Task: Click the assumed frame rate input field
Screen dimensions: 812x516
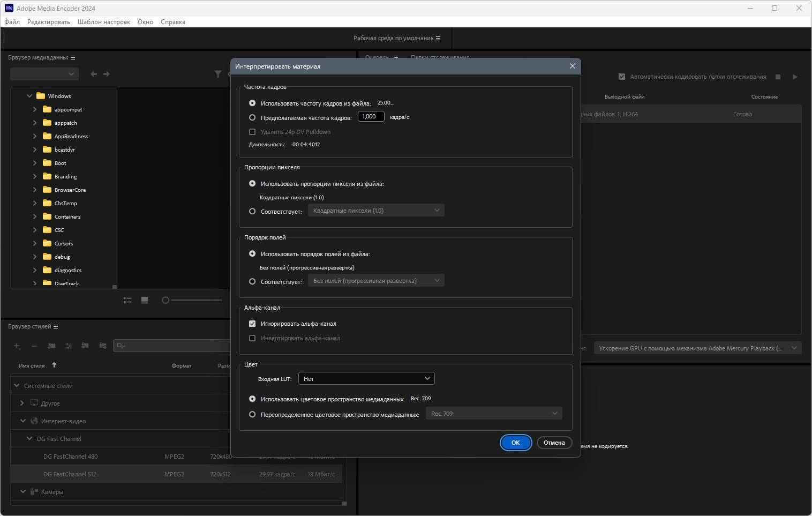Action: click(371, 116)
